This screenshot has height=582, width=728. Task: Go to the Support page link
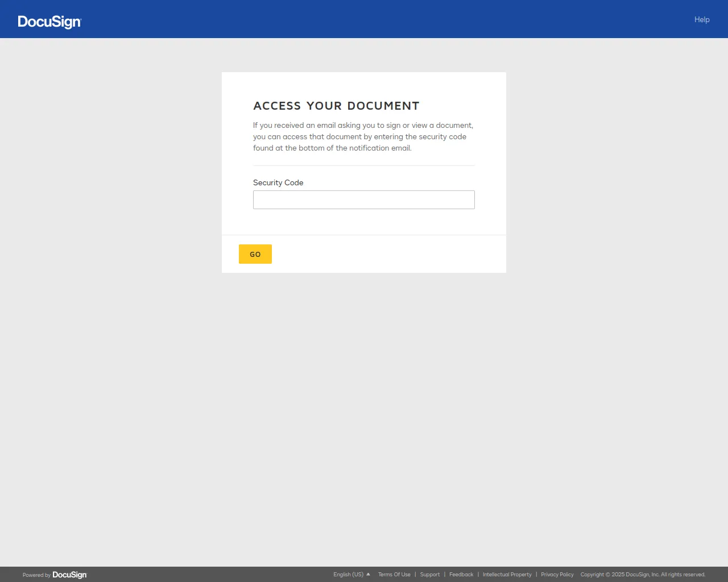coord(429,575)
